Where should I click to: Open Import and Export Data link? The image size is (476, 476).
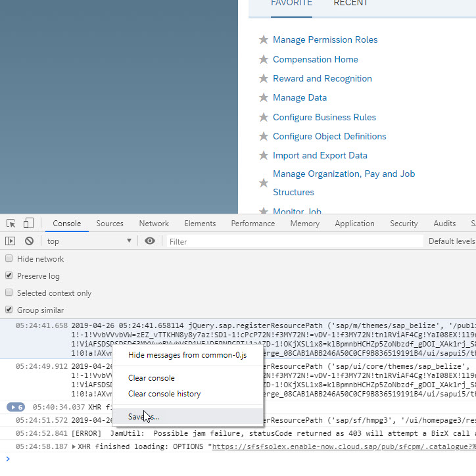(320, 155)
